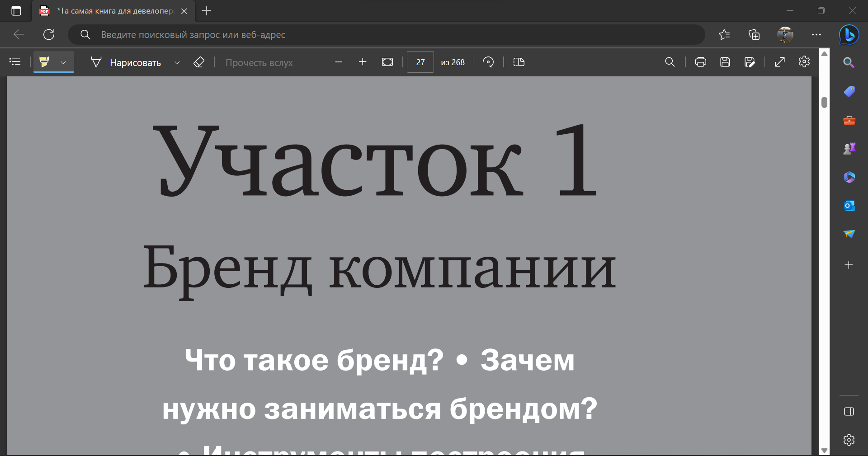Viewport: 868px width, 456px height.
Task: Click the scroll down arrow
Action: (824, 451)
